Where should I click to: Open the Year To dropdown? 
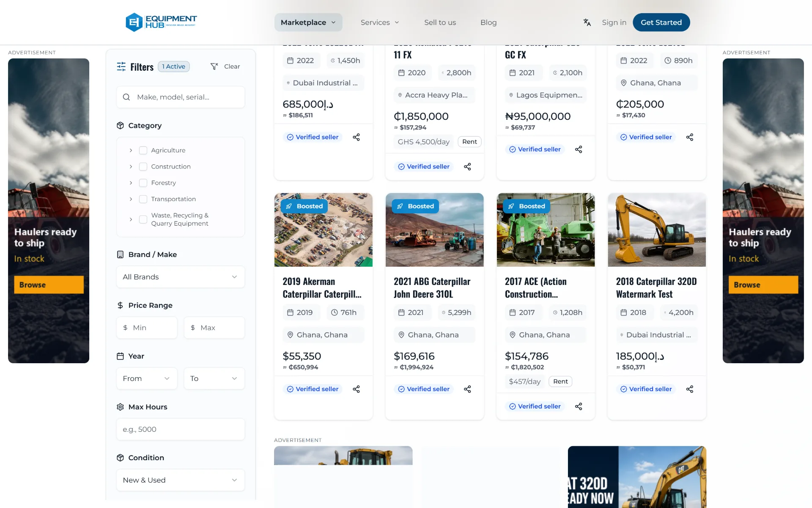(214, 378)
